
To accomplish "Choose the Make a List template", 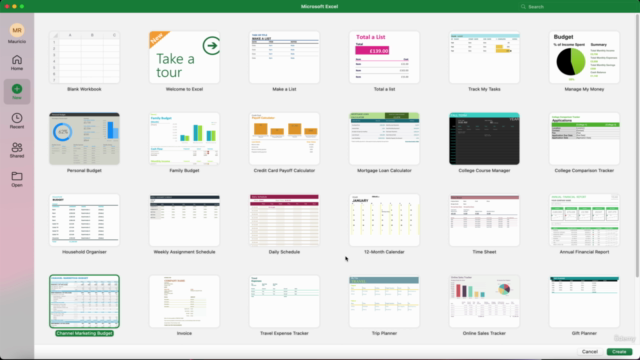I will [284, 57].
